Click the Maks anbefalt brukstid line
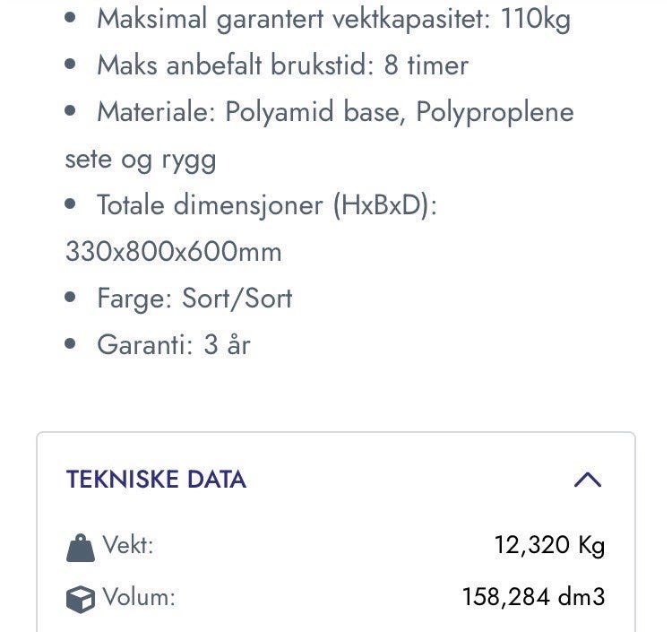The height and width of the screenshot is (632, 672). point(282,65)
